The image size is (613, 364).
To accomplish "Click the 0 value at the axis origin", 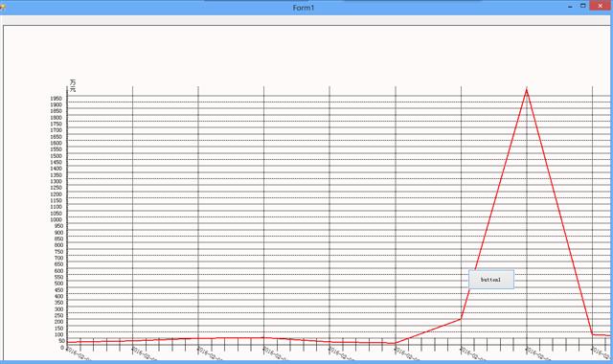I will click(62, 348).
